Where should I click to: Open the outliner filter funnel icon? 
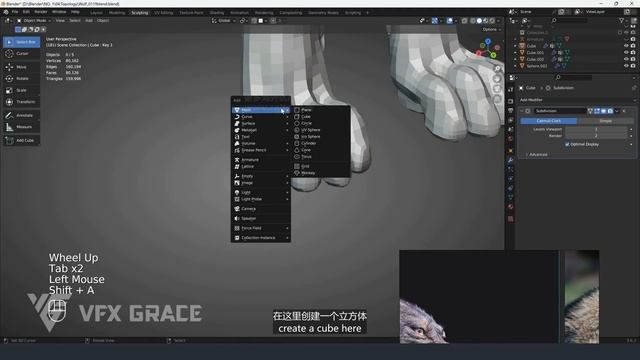621,20
